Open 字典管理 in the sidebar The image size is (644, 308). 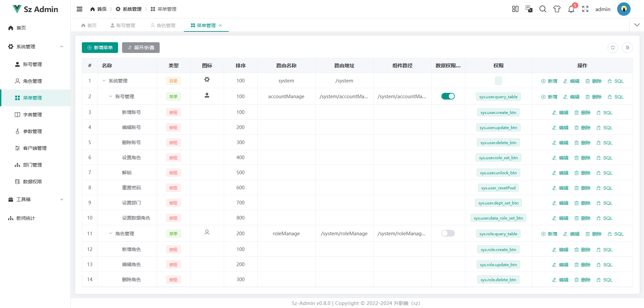[x=35, y=115]
